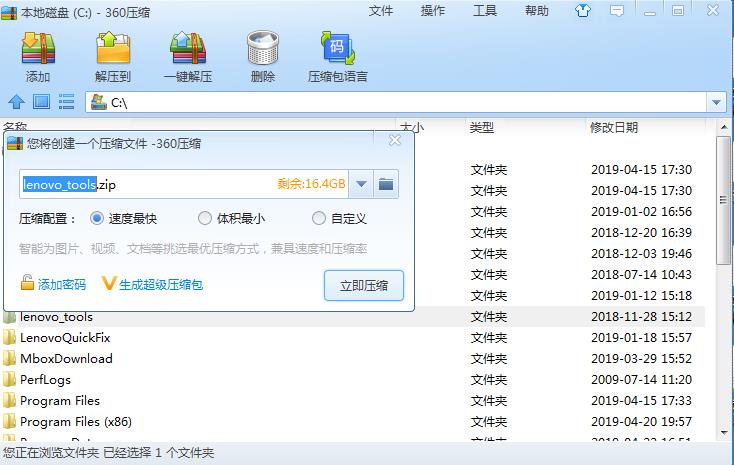Click the 添加 (Add) toolbar icon
The width and height of the screenshot is (734, 465).
[38, 48]
